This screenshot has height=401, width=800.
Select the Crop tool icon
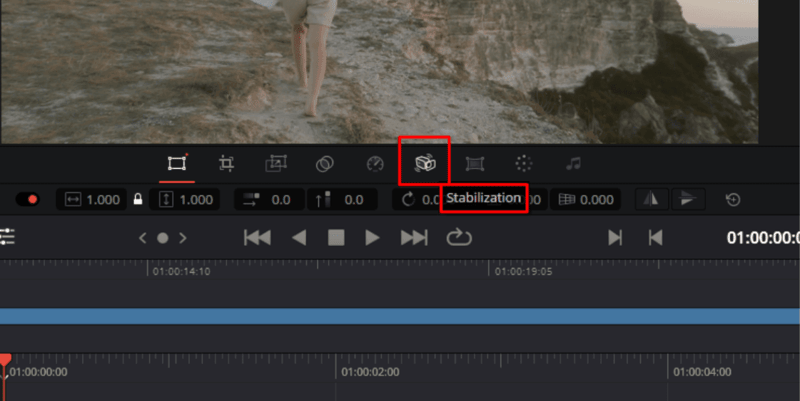(x=226, y=164)
